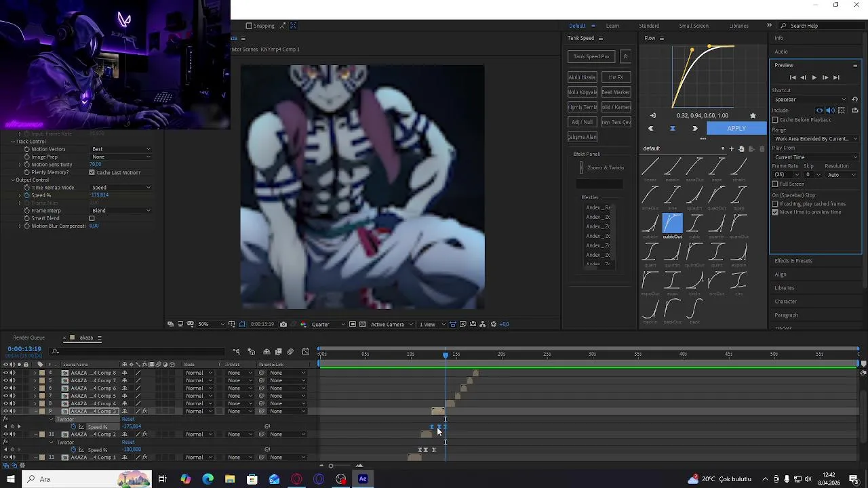Click the Akıllı Hizala button
The height and width of the screenshot is (488, 868).
click(x=582, y=77)
